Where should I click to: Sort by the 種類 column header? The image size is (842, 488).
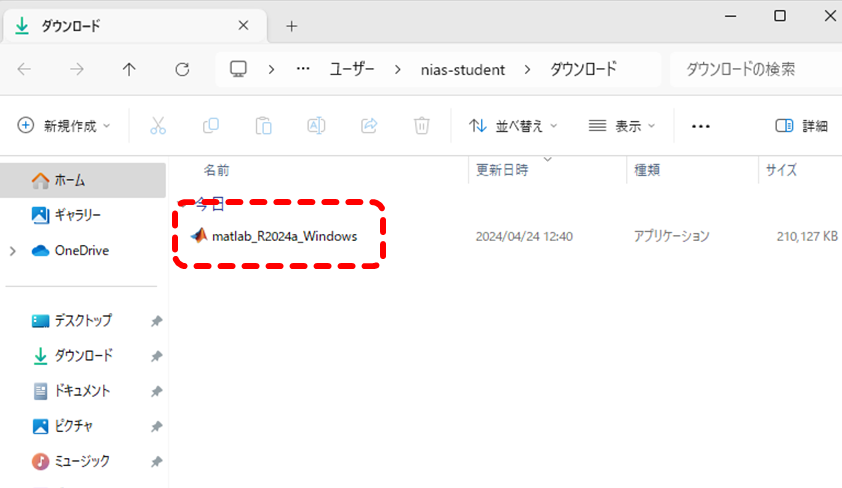[647, 170]
